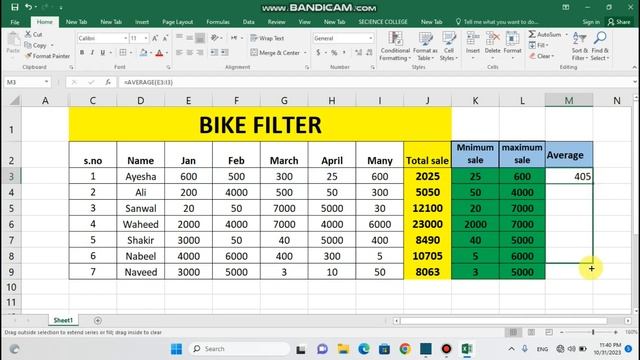Open the font size 11 dropdown
The width and height of the screenshot is (640, 360).
point(146,38)
